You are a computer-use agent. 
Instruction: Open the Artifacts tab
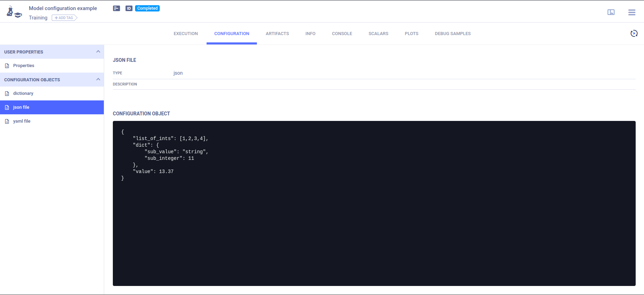coord(277,34)
